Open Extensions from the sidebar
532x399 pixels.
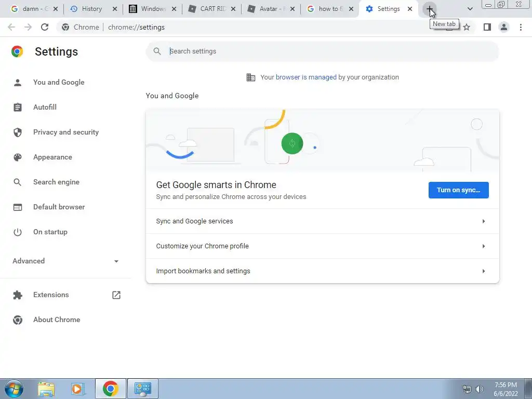pos(51,295)
